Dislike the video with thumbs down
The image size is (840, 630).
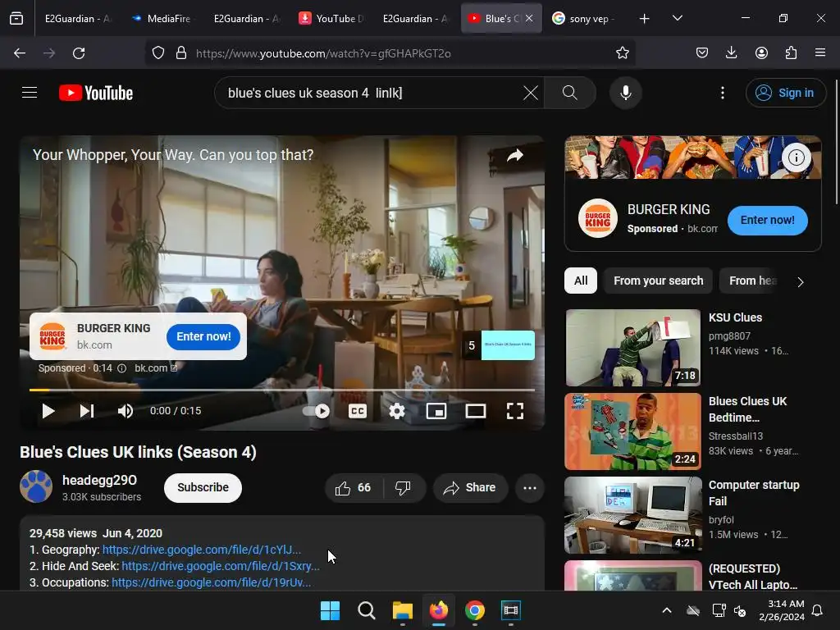pyautogui.click(x=403, y=487)
